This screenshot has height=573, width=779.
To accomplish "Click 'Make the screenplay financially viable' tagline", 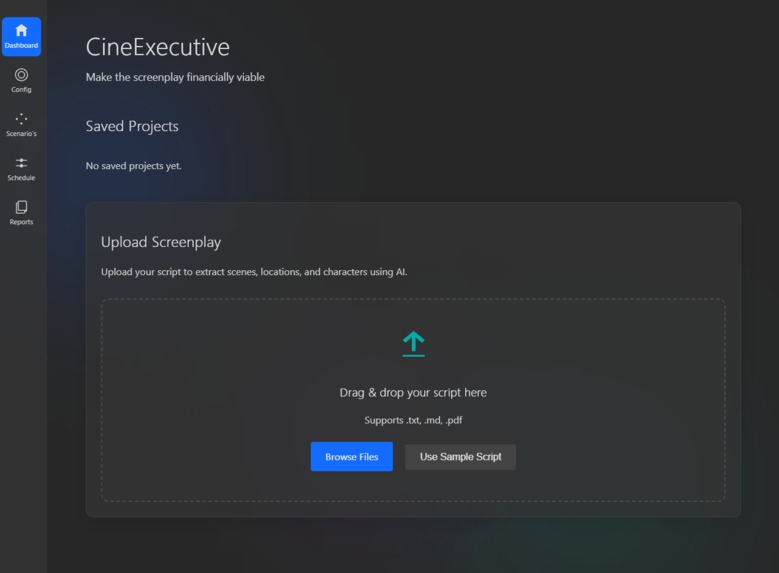I will click(175, 77).
